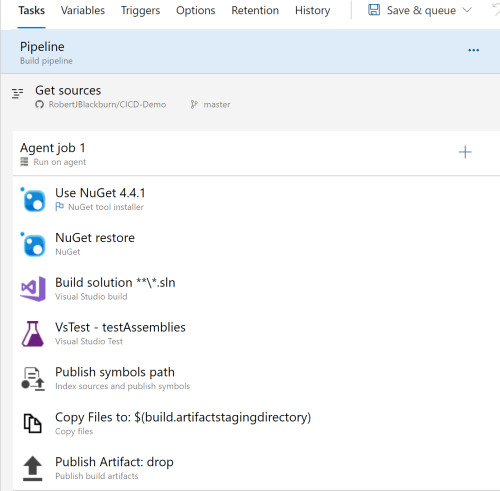Image resolution: width=500 pixels, height=491 pixels.
Task: Click the purple flask test icon
Action: coord(33,334)
